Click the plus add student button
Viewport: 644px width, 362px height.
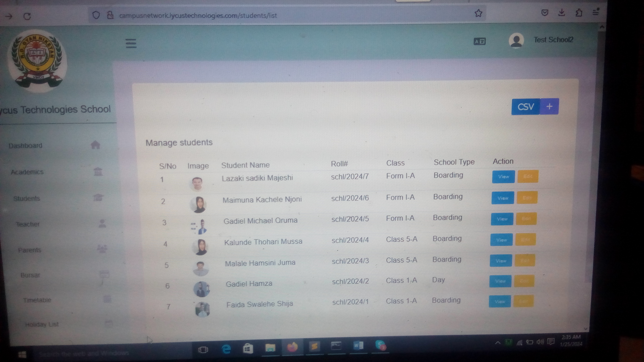pos(549,107)
